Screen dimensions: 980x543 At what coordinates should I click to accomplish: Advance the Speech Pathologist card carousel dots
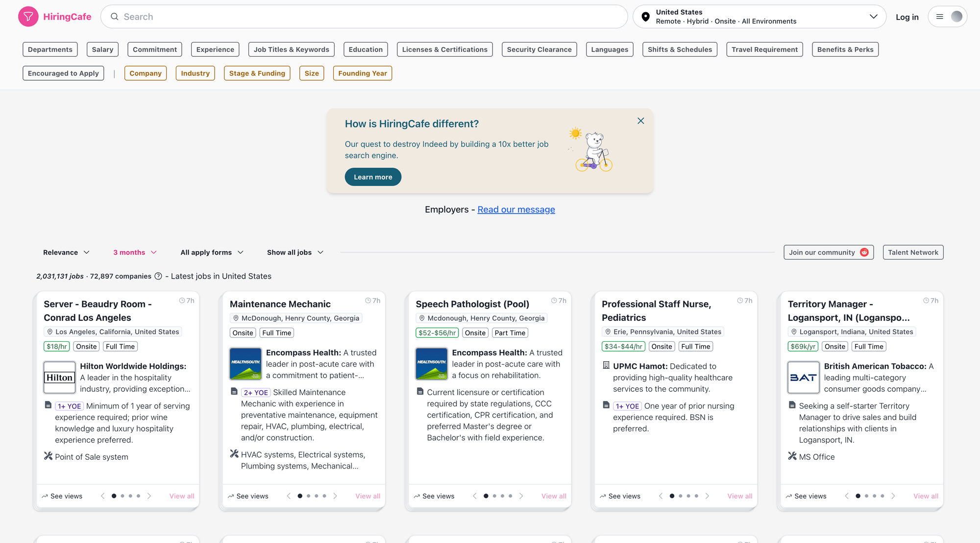521,496
